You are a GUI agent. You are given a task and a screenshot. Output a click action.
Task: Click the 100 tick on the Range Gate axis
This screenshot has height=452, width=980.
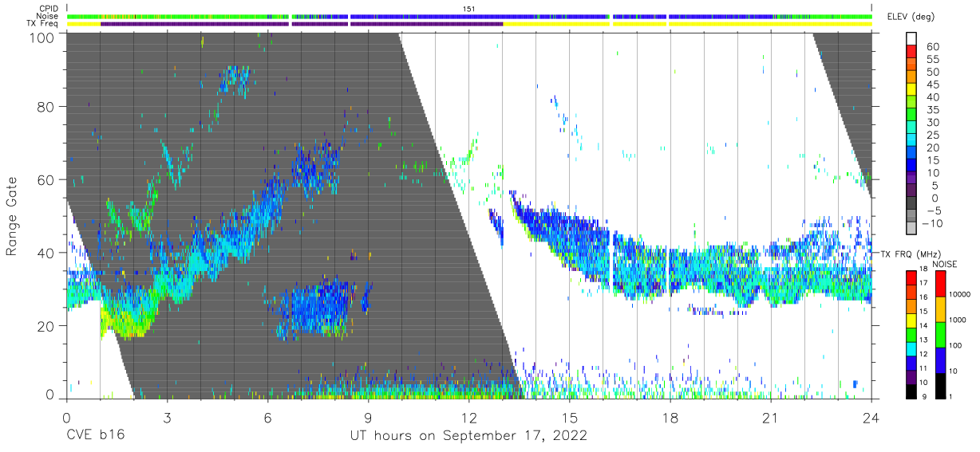pos(41,37)
